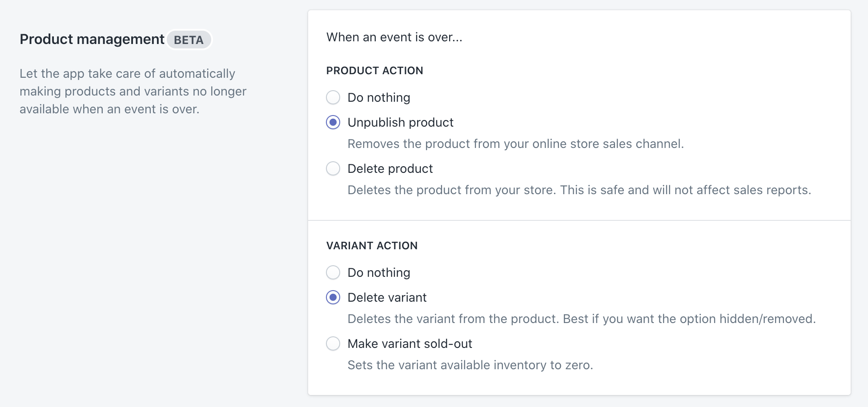The width and height of the screenshot is (868, 407).
Task: Click the 'Make variant sold-out' label text
Action: pyautogui.click(x=410, y=343)
